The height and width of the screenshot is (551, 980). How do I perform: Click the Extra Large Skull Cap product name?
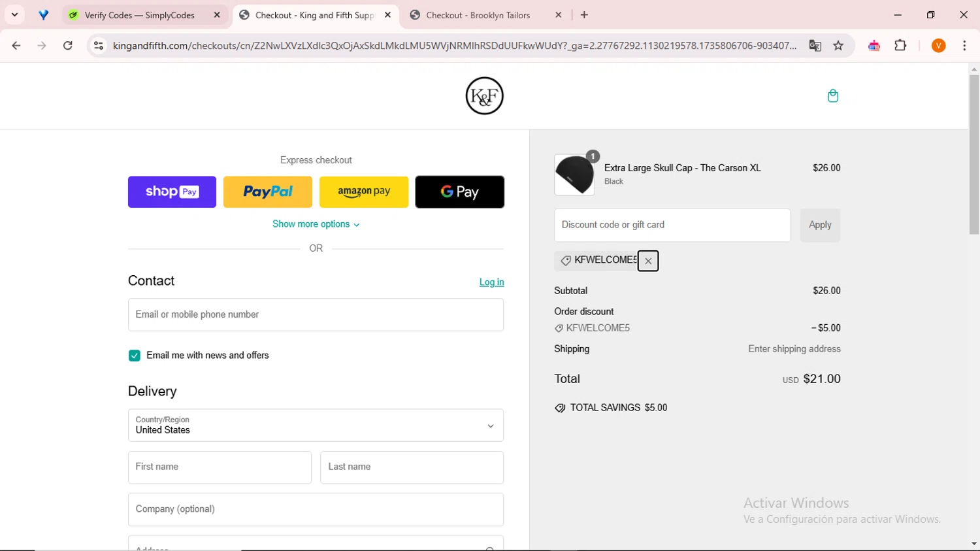[683, 168]
